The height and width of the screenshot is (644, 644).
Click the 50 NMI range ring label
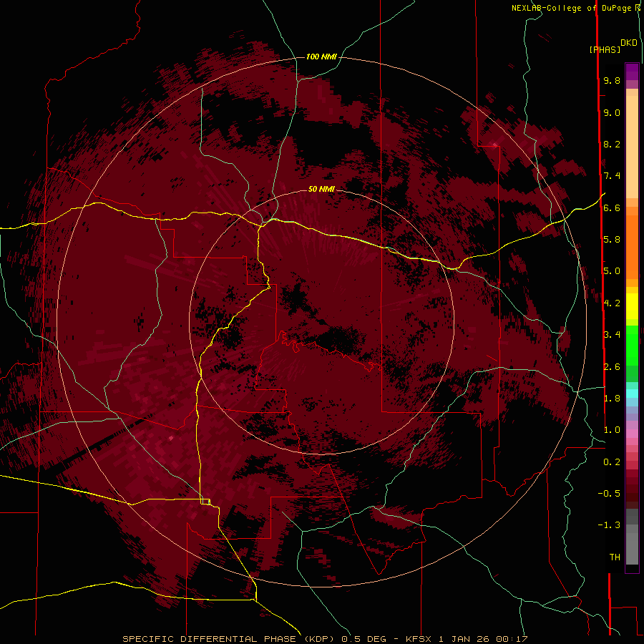321,189
